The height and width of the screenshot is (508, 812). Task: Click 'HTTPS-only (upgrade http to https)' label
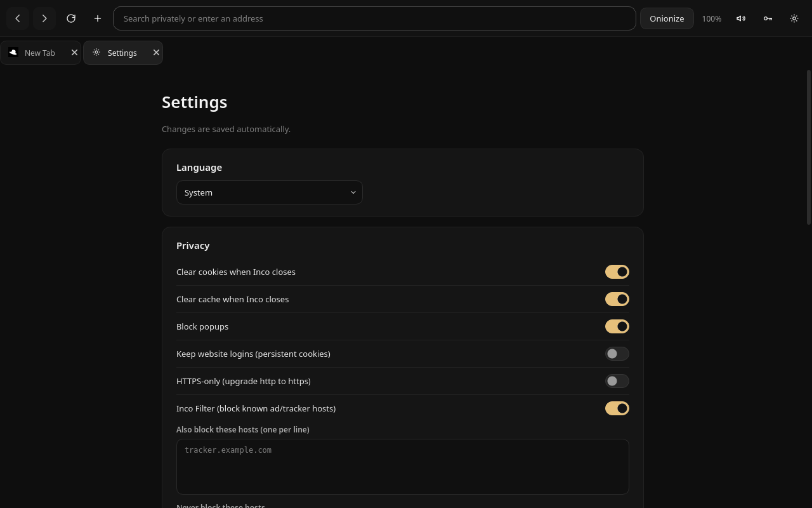point(244,381)
